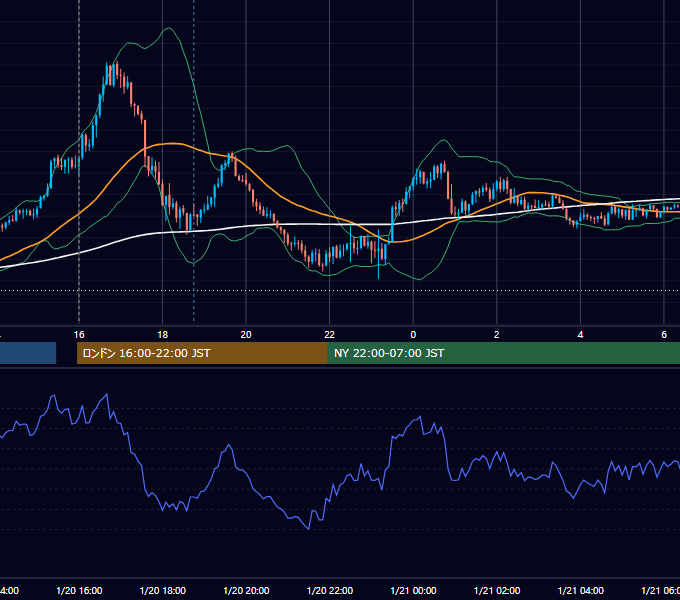Click the white dotted horizontal price line
The image size is (680, 600).
(x=340, y=290)
